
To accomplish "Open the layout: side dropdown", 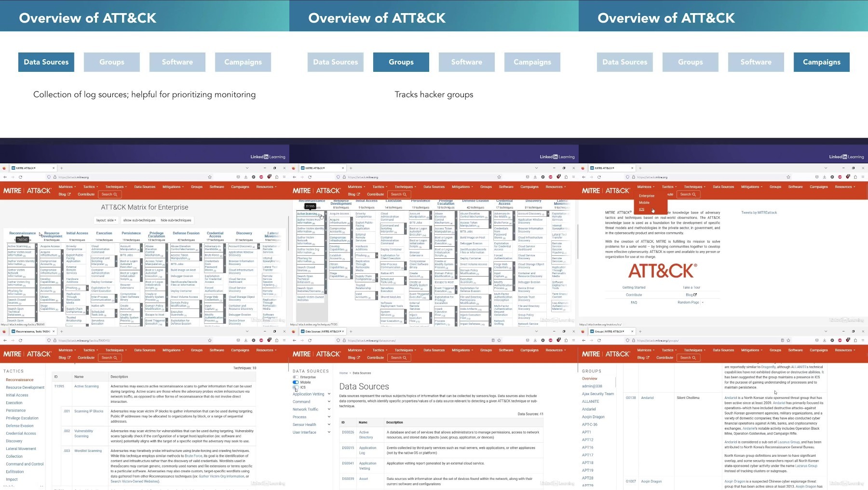I will [106, 220].
